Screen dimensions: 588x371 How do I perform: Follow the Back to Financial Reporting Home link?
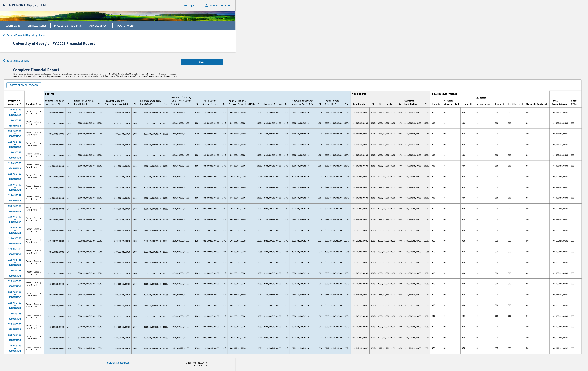coord(25,35)
